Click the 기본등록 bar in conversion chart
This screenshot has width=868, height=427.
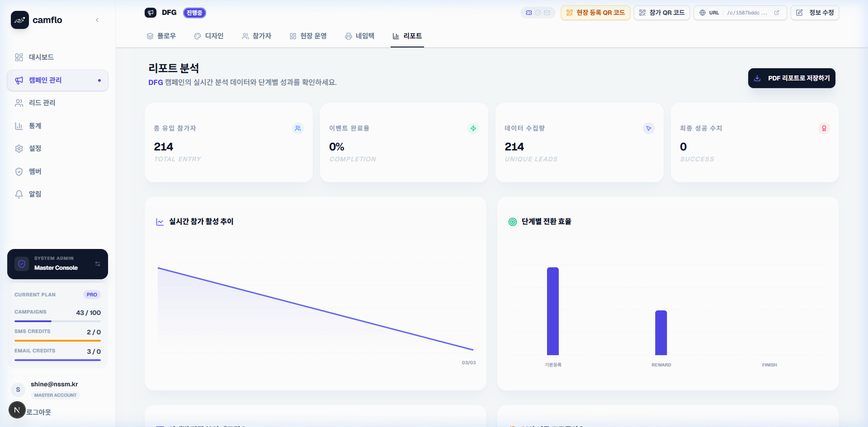[552, 311]
